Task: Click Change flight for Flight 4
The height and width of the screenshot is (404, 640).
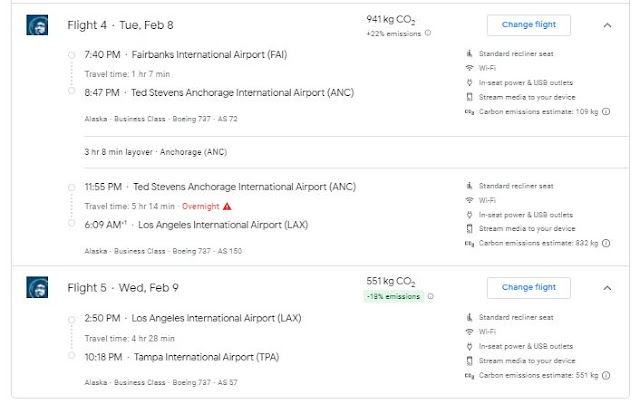Action: [529, 25]
